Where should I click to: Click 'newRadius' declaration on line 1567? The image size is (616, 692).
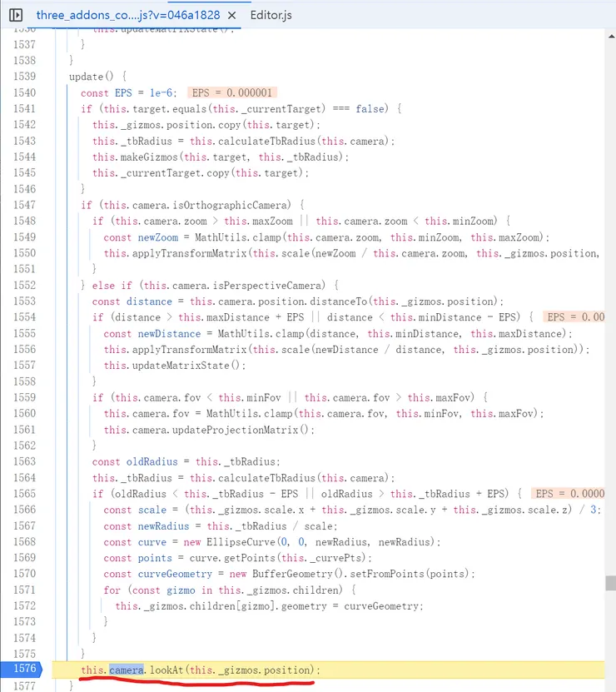(x=163, y=526)
